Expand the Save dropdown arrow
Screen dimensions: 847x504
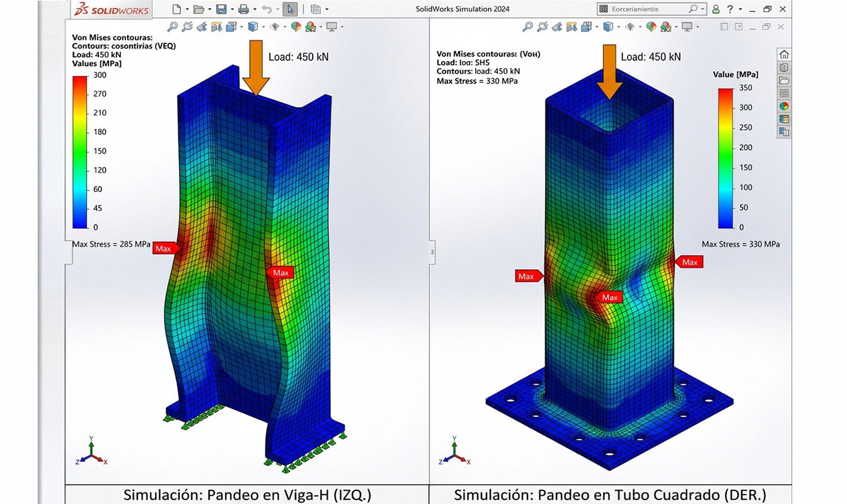pos(233,9)
